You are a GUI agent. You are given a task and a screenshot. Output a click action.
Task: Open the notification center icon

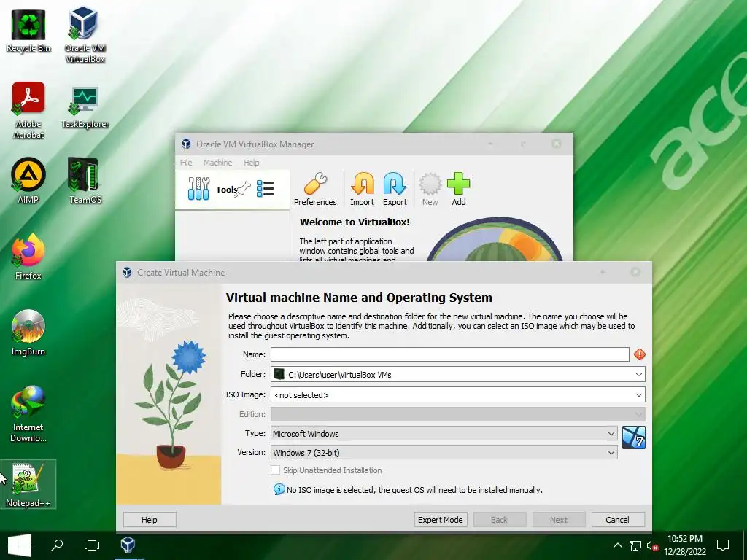tap(723, 545)
